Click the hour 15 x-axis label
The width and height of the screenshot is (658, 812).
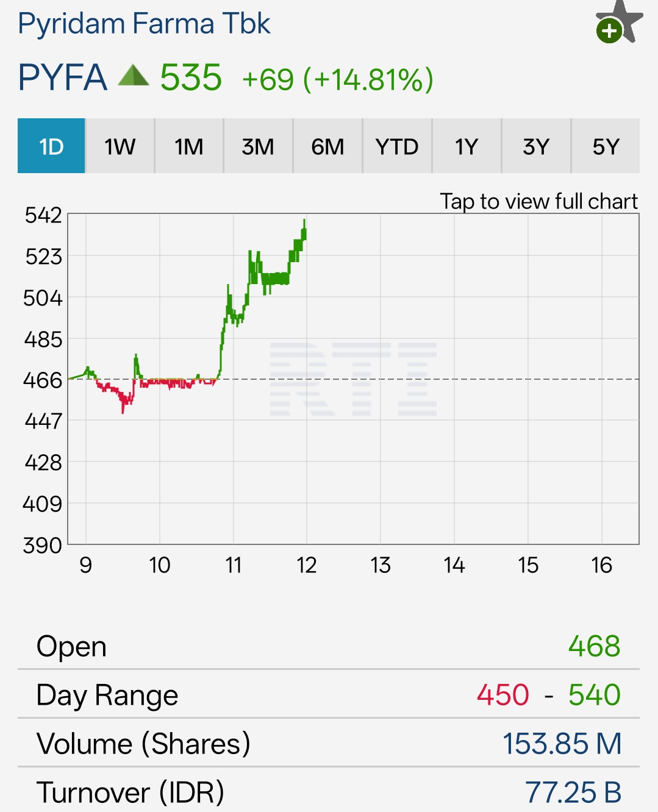528,565
